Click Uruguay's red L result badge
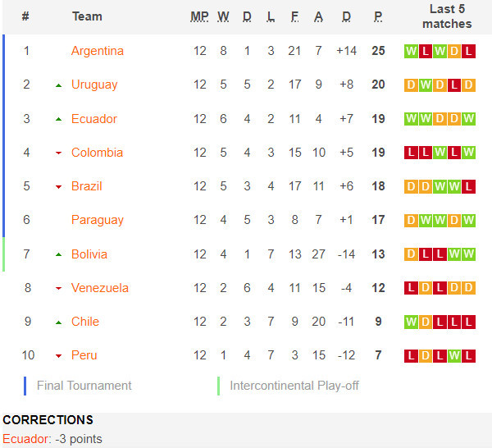Screen dimensions: 492x448 point(454,85)
